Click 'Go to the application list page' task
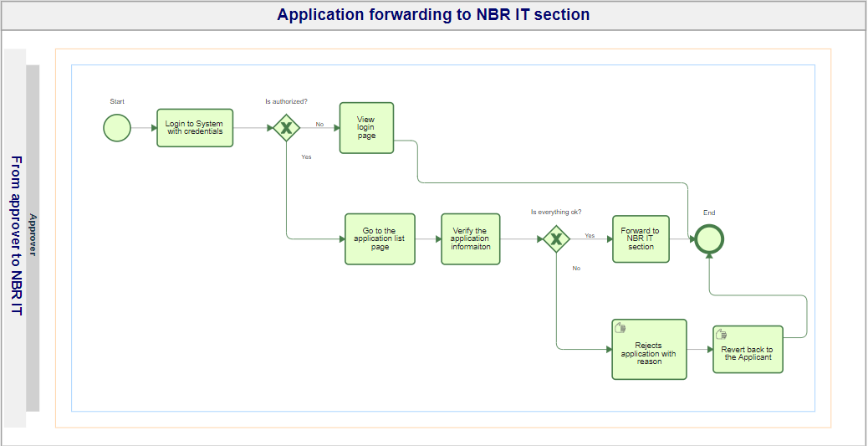Viewport: 868px width, 446px height. click(380, 239)
